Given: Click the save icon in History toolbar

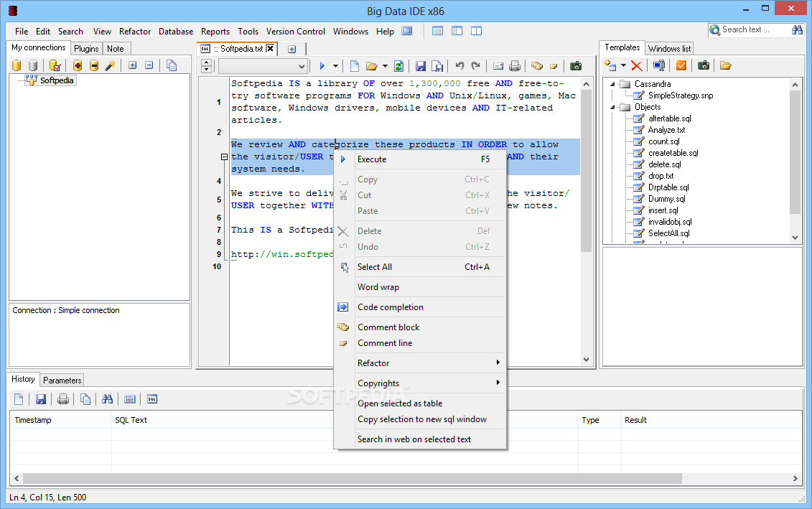Looking at the screenshot, I should point(41,398).
